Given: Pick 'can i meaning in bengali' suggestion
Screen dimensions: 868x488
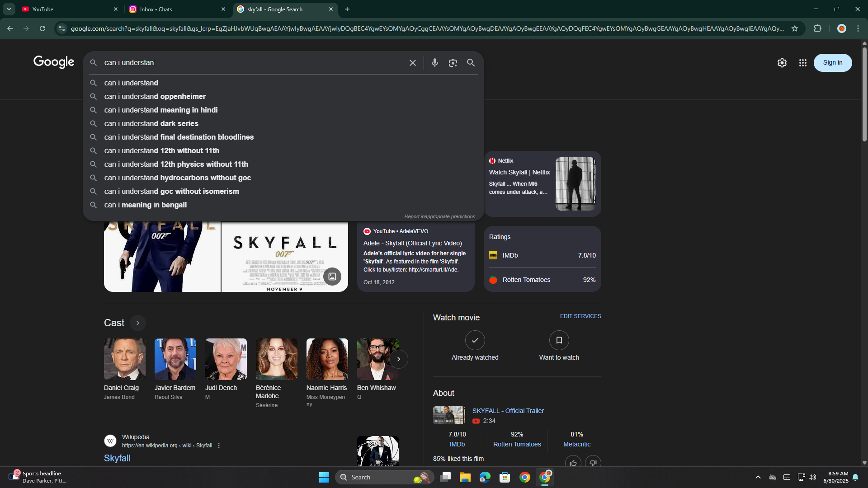Looking at the screenshot, I should pos(283,205).
